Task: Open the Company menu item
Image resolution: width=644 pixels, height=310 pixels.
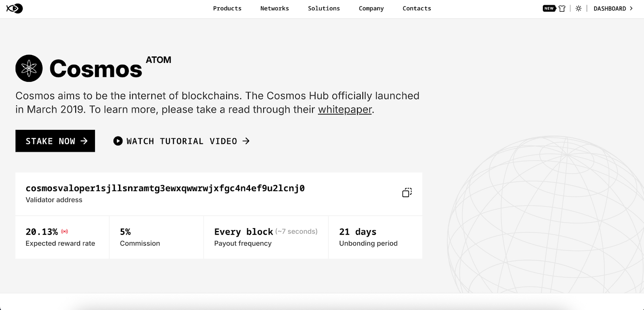Action: 371,8
